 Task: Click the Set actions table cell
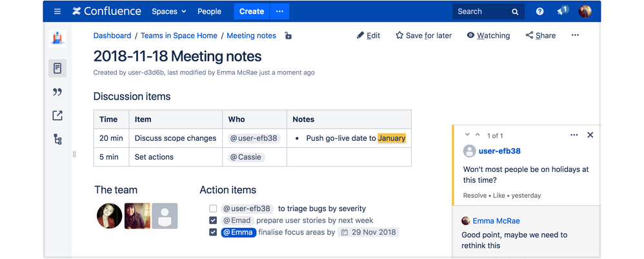(176, 157)
